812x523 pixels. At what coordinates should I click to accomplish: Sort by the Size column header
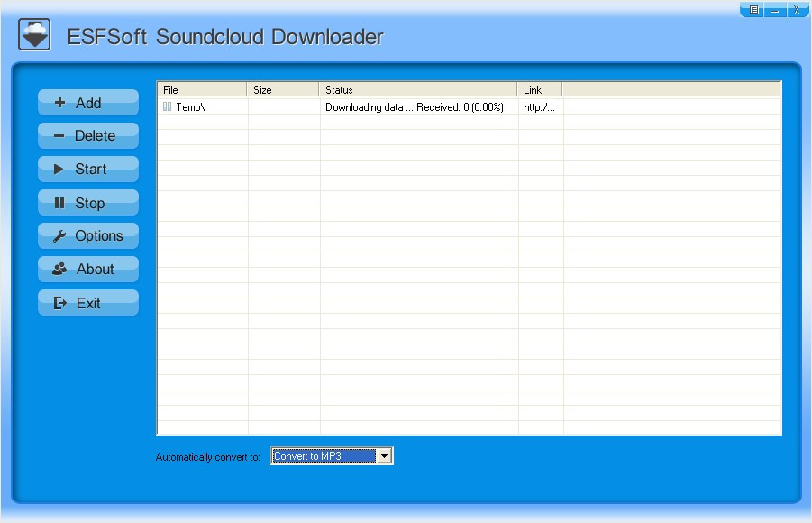tap(283, 89)
